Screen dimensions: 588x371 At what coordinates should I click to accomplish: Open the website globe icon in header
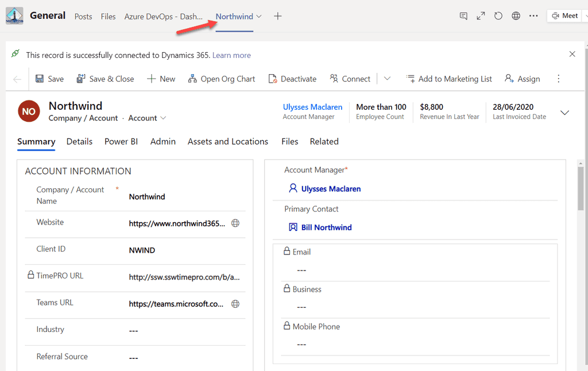point(516,16)
